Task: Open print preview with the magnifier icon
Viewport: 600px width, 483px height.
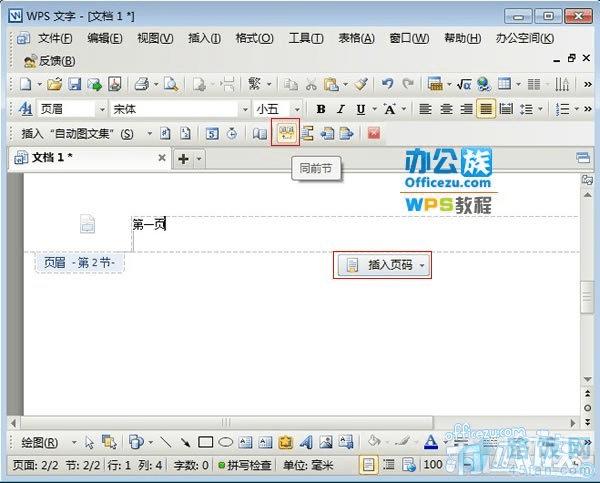Action: pyautogui.click(x=171, y=84)
